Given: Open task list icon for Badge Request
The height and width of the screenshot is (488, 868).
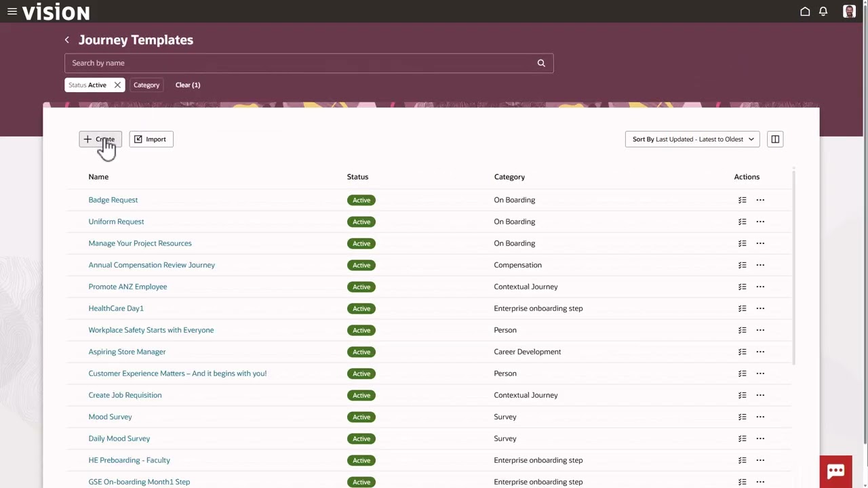Looking at the screenshot, I should coord(742,200).
